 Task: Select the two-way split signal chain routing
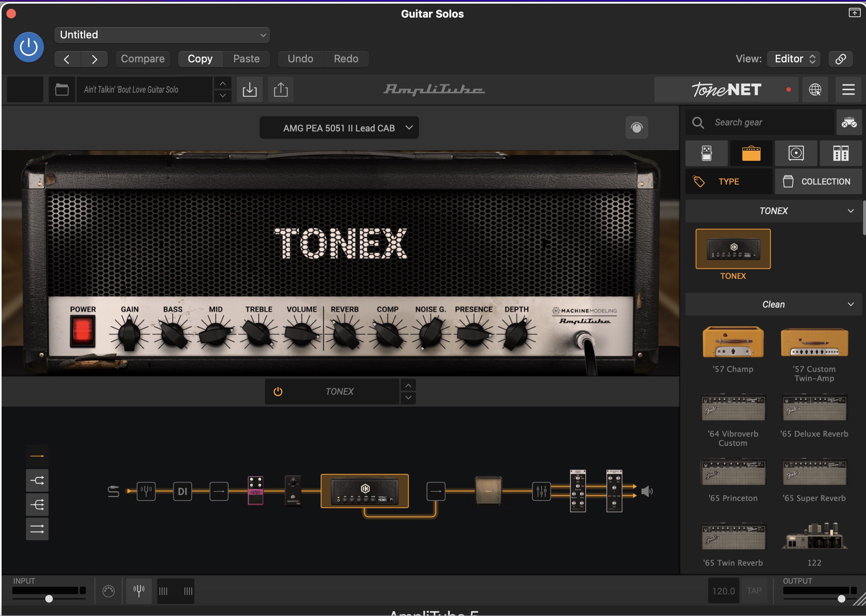(x=37, y=481)
